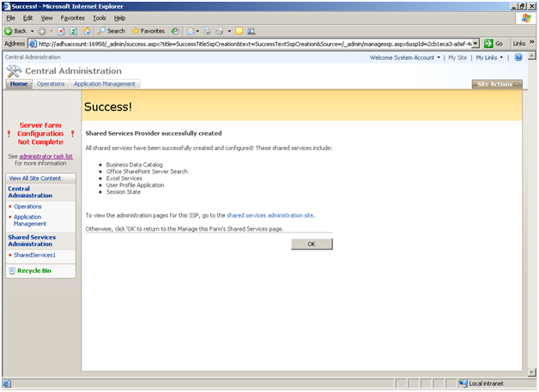Switch to the Operations tab
The width and height of the screenshot is (539, 392).
[x=51, y=84]
